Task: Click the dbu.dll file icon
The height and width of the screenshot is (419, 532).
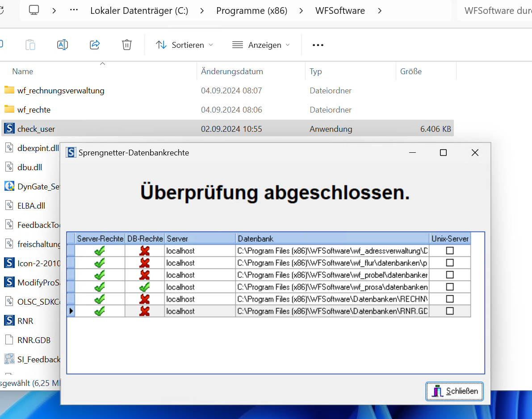Action: tap(9, 167)
